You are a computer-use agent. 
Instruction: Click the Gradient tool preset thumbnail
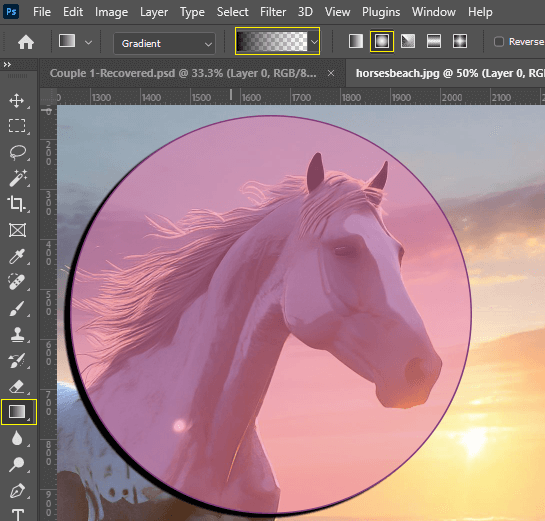(67, 41)
